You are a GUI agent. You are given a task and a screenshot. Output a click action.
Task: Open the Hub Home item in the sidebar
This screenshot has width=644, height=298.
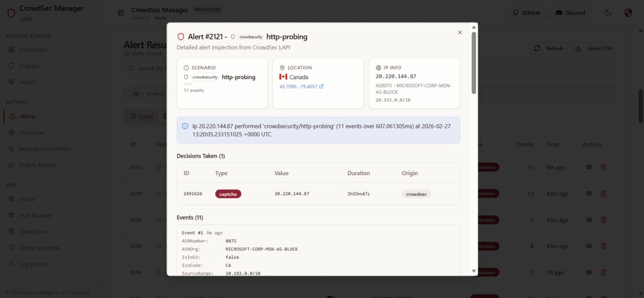(52, 199)
